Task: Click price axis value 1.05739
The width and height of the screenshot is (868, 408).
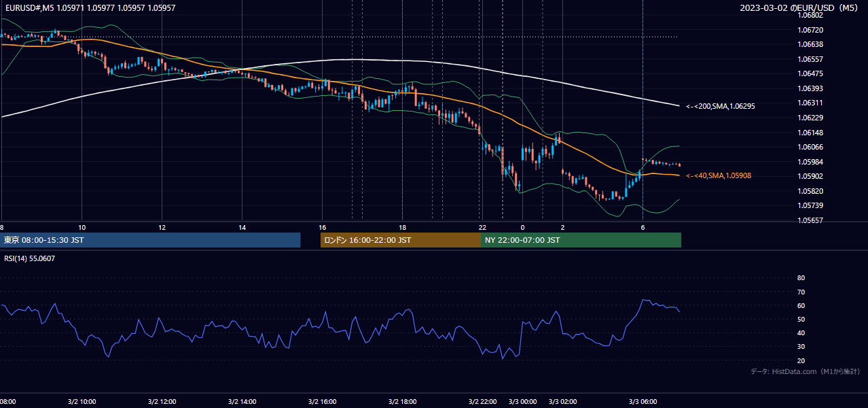Action: pyautogui.click(x=810, y=205)
